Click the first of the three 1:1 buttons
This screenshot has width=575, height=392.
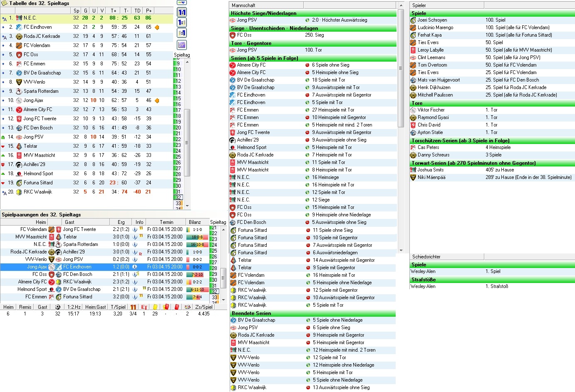coord(182,12)
